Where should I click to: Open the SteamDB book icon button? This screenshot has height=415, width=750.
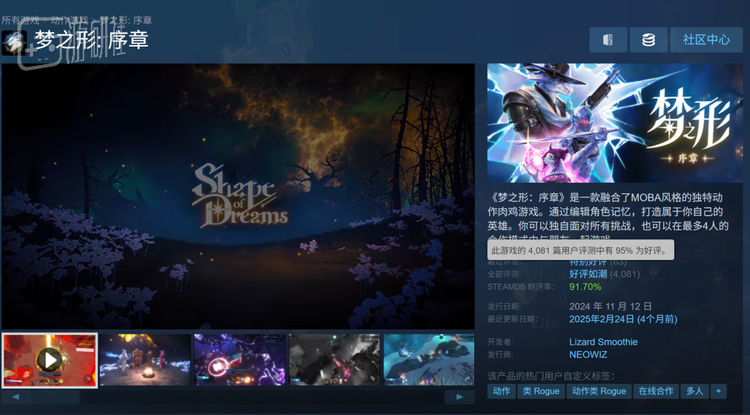(x=608, y=40)
